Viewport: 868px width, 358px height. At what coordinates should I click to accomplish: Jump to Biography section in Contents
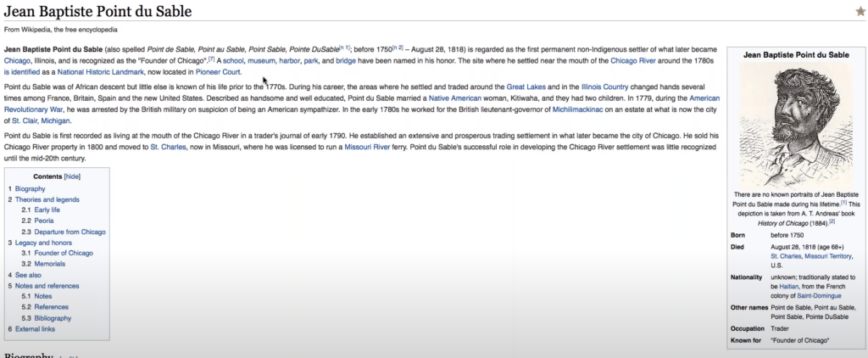[x=31, y=188]
